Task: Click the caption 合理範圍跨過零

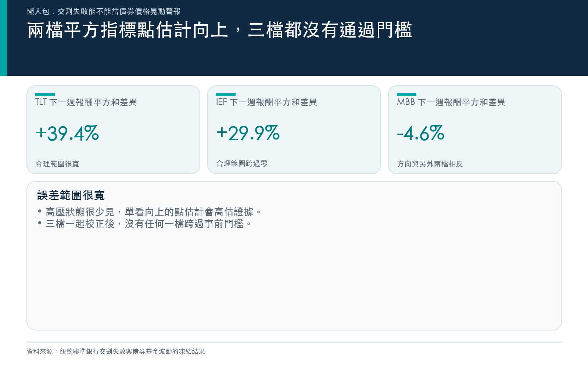Action: click(242, 164)
